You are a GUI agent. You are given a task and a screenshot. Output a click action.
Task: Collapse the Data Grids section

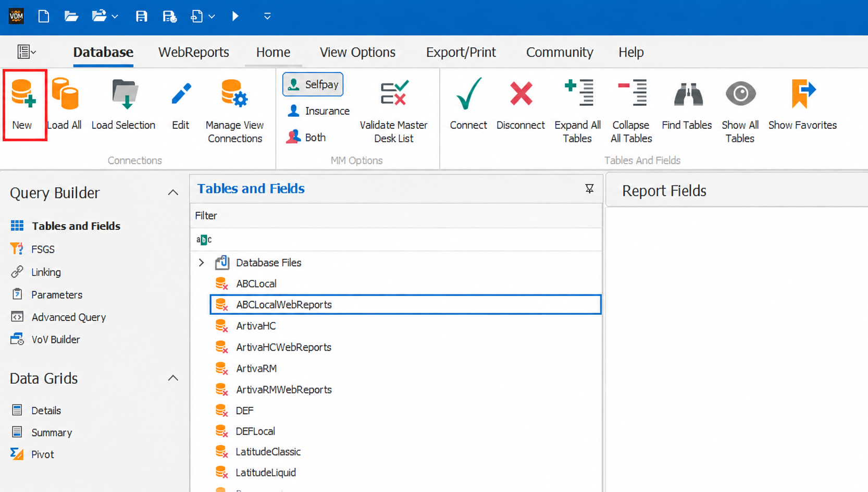[173, 378]
